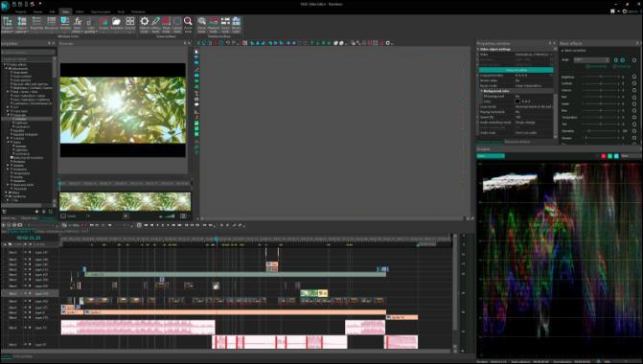This screenshot has height=364, width=643.
Task: Select the red Movement tools icon
Action: pos(166,24)
